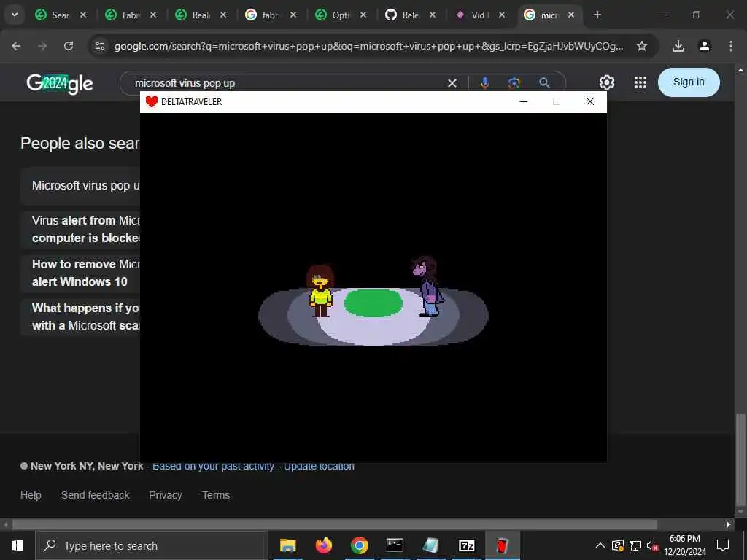Bookmark this page with the star
The height and width of the screenshot is (560, 747).
click(x=642, y=46)
